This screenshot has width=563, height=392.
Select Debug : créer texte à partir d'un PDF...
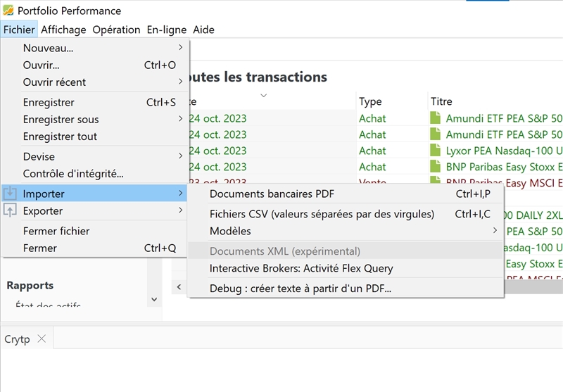[346, 289]
